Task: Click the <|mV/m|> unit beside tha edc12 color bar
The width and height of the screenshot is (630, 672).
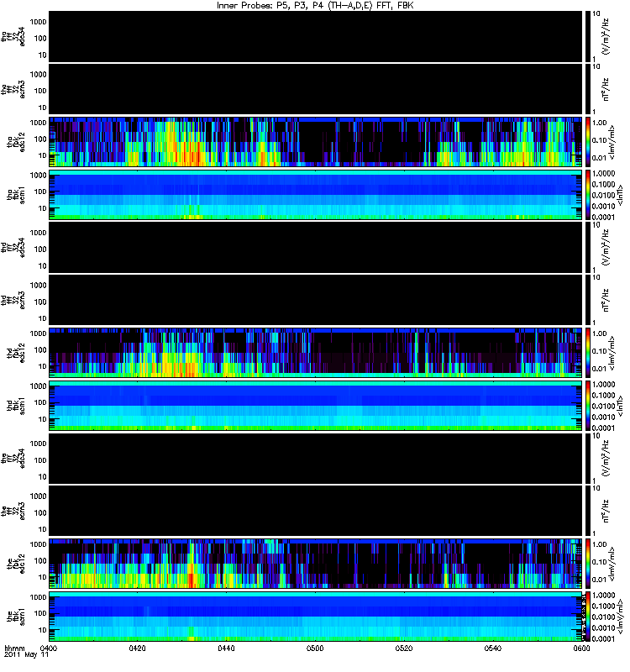Action: [612, 144]
